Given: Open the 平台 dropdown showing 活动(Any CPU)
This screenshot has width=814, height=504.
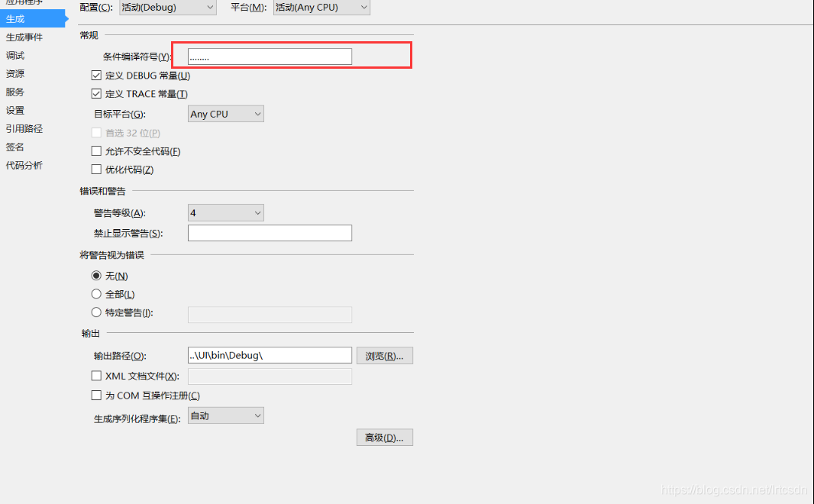Looking at the screenshot, I should 321,8.
